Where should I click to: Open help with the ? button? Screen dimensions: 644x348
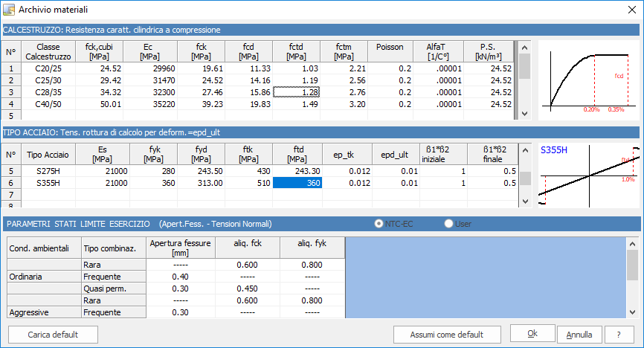click(619, 335)
